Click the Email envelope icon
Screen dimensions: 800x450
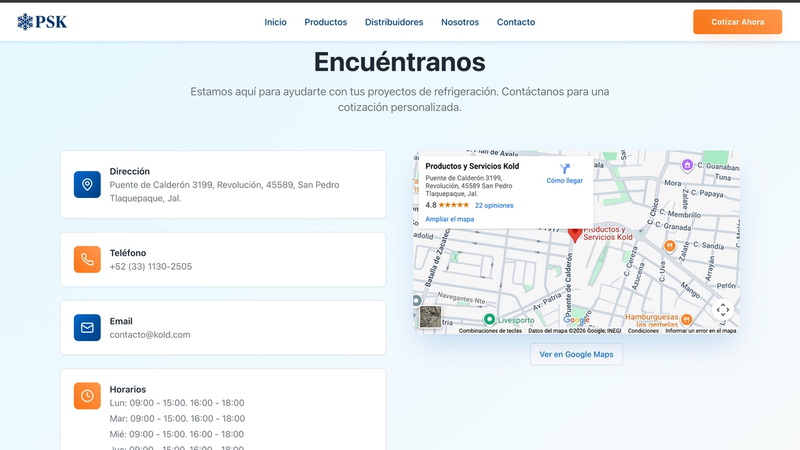coord(87,328)
